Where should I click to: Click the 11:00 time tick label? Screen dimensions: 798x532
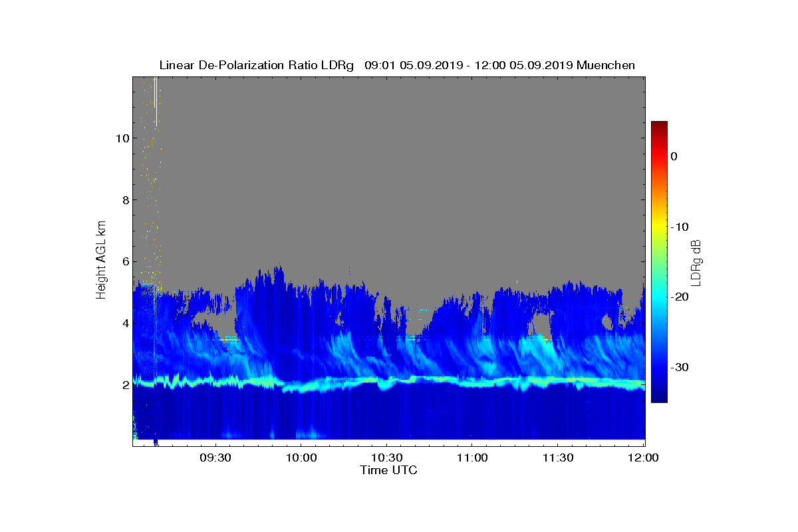click(472, 458)
